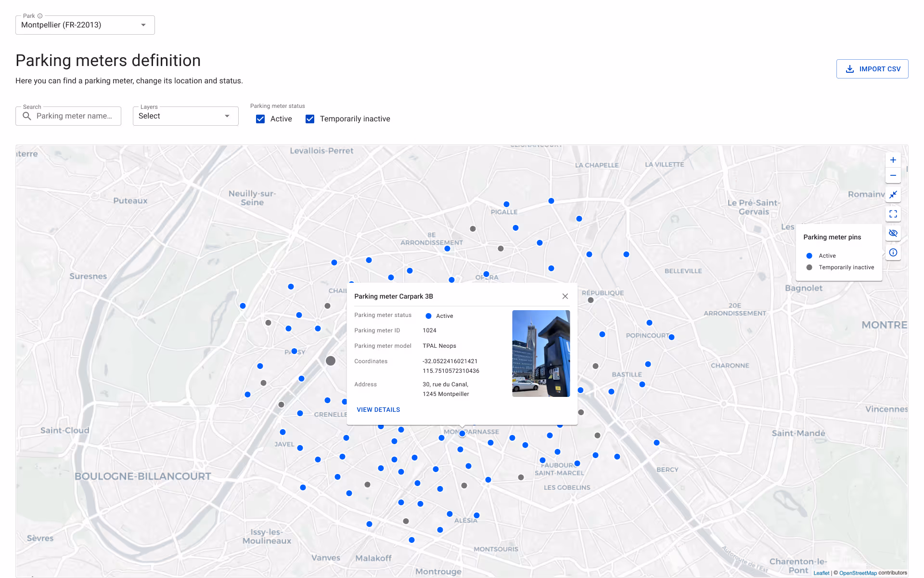The image size is (924, 578).
Task: Click the Park field info icon
Action: tap(40, 16)
